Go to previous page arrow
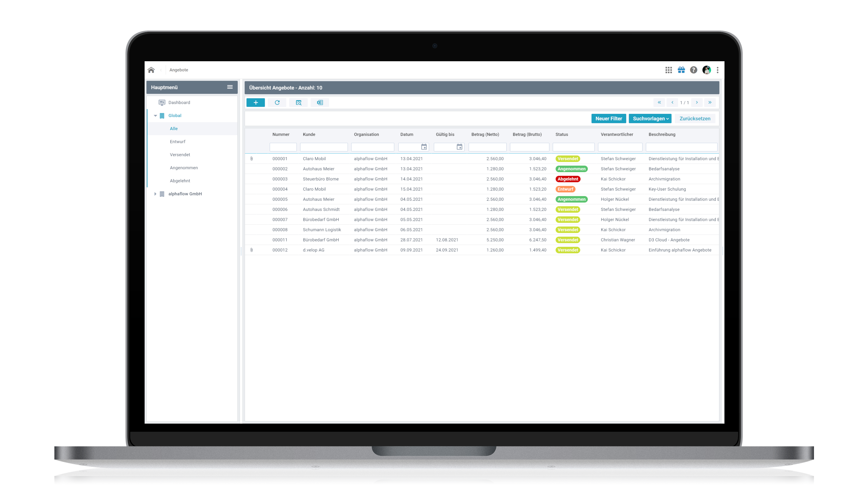 (672, 103)
